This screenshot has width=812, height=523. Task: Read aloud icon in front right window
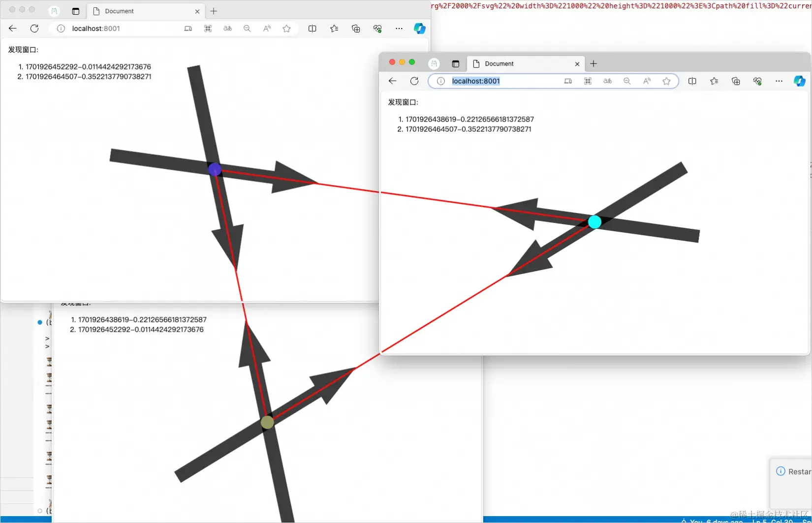click(x=647, y=81)
